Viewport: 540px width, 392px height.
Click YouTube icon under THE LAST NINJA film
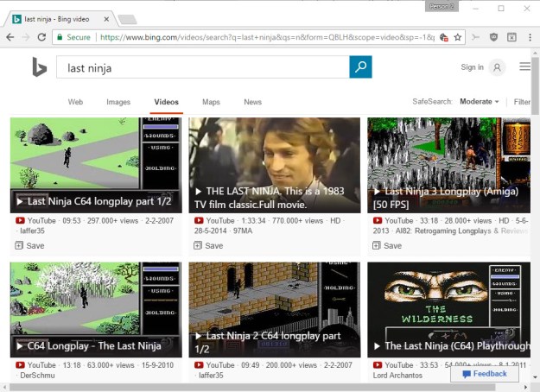pos(199,220)
